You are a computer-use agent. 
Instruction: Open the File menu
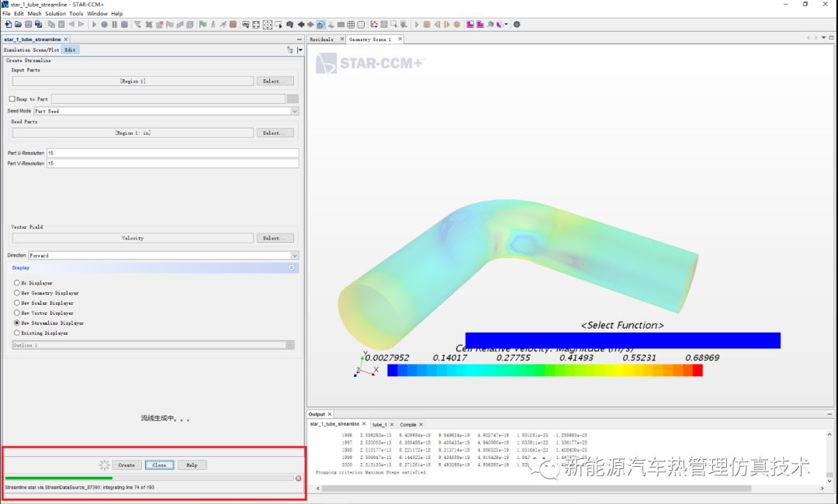pyautogui.click(x=6, y=13)
